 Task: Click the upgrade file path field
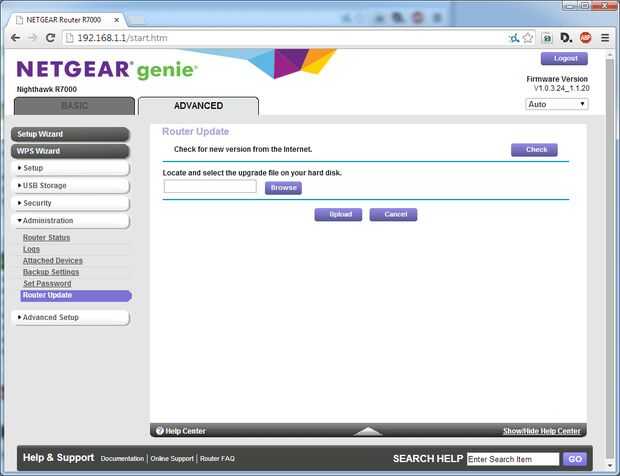(x=210, y=187)
